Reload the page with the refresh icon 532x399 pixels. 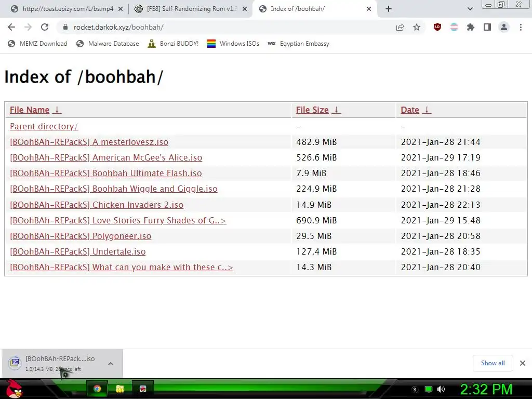[45, 27]
